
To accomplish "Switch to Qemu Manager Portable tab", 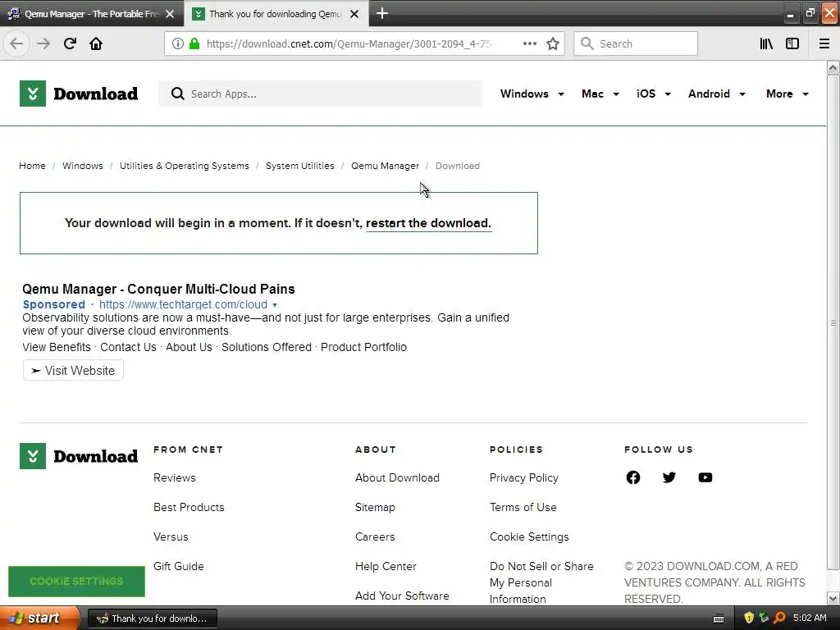I will pos(91,14).
